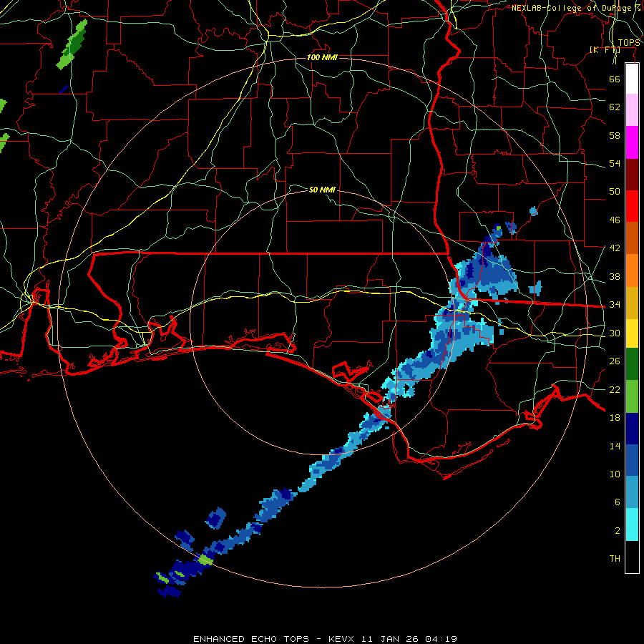Click the white 66 kft color band
644x644 pixels.
[632, 79]
